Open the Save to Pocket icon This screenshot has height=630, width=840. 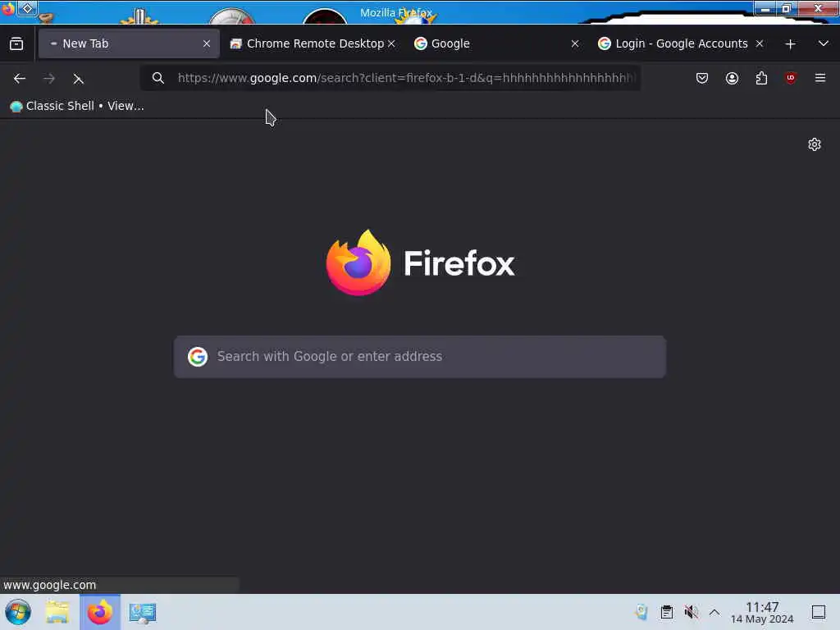[702, 78]
